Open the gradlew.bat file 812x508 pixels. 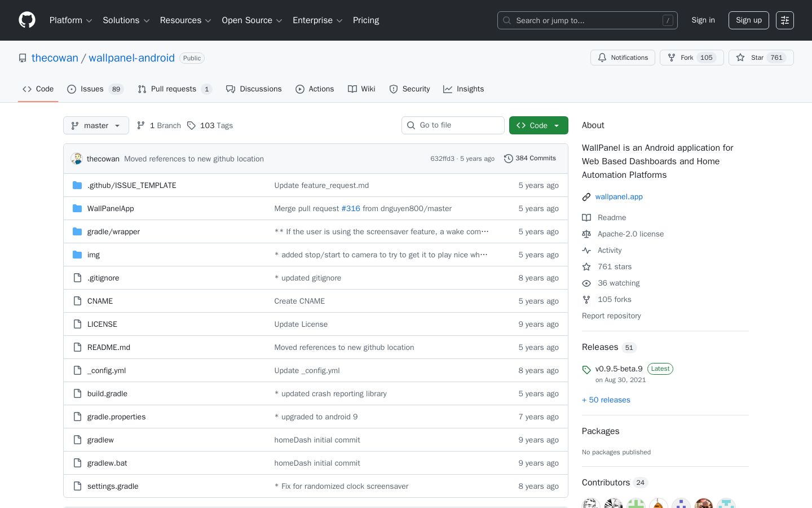[107, 463]
